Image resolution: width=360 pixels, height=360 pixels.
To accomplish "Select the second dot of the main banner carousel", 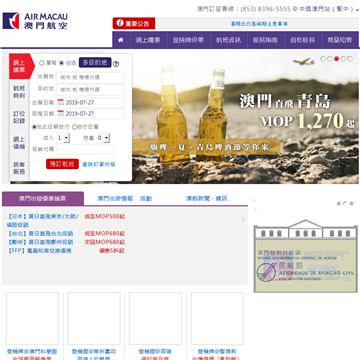I will (330, 59).
